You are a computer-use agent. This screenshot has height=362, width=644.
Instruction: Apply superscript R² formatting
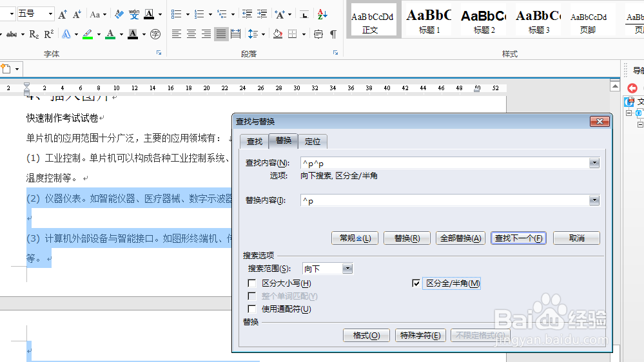click(x=49, y=34)
